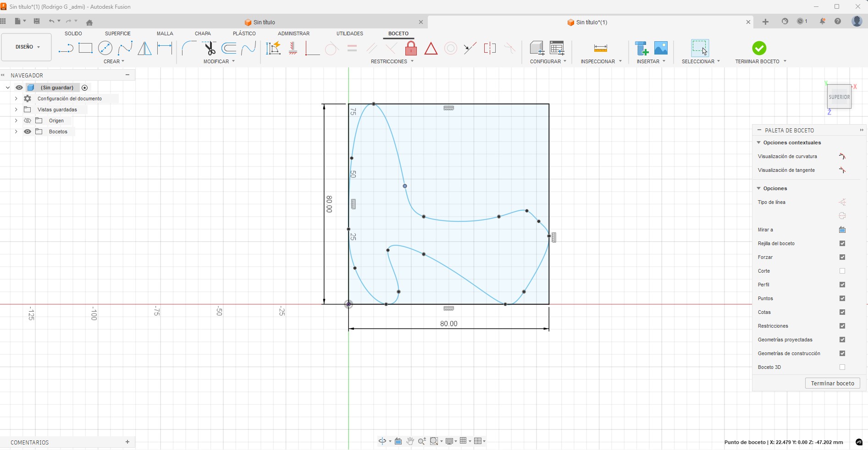The height and width of the screenshot is (450, 868).
Task: Select the Mirror tool in Crear
Action: tap(145, 48)
